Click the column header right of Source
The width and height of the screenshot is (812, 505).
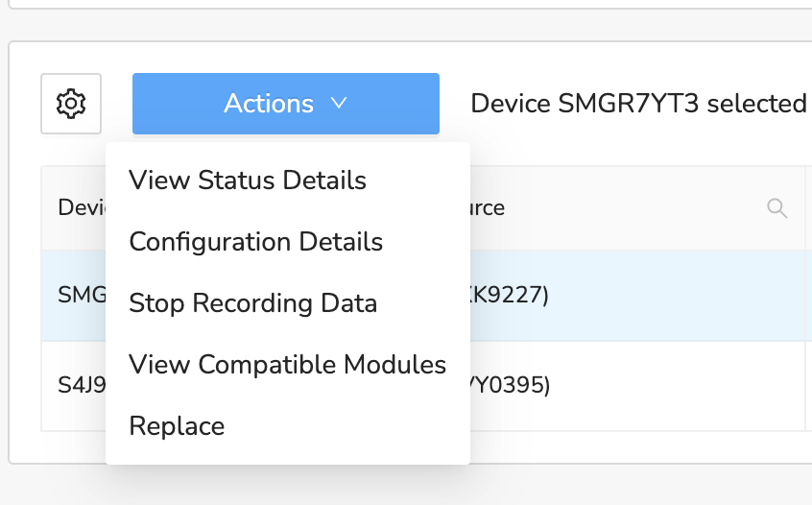pyautogui.click(x=808, y=207)
